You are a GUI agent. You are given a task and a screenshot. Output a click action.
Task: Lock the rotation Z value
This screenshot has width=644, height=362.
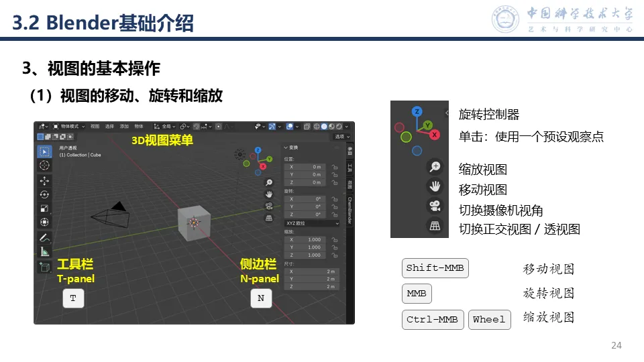[x=335, y=215]
